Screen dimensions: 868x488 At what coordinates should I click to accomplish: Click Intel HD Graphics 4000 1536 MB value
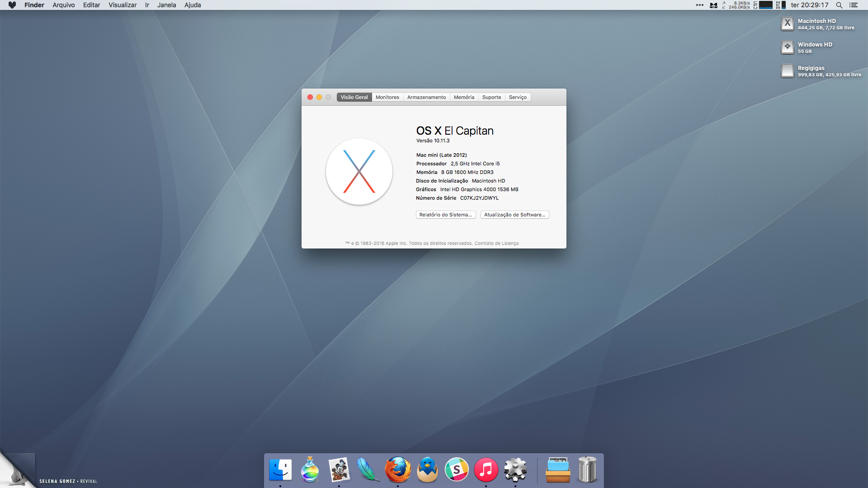pyautogui.click(x=479, y=189)
